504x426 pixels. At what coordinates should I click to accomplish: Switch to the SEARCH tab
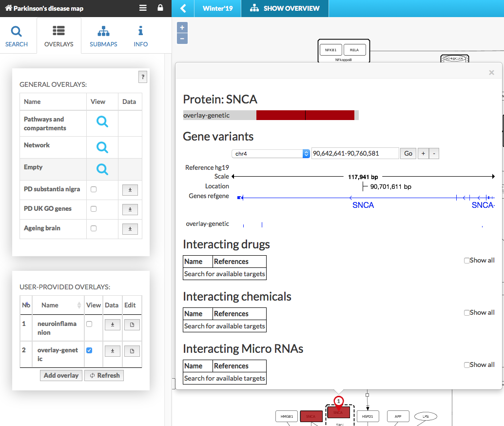click(x=17, y=36)
